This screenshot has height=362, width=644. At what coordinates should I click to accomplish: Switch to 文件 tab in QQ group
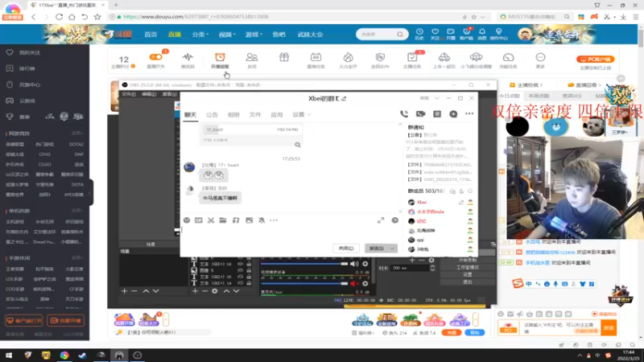click(x=254, y=115)
